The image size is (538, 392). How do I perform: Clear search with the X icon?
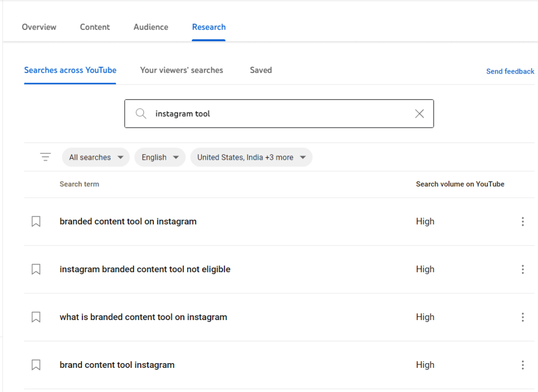click(419, 114)
